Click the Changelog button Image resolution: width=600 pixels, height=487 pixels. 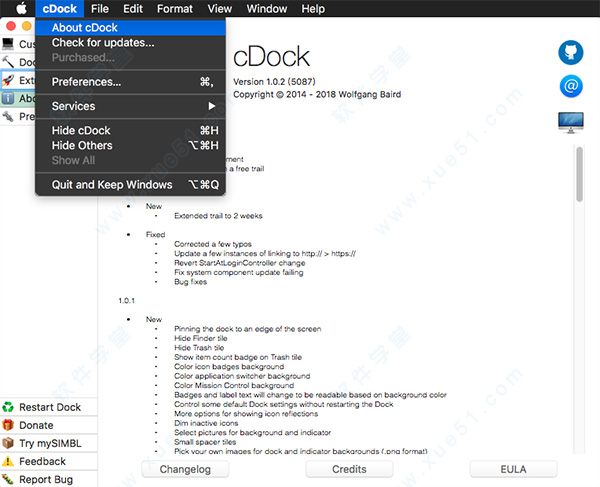[x=185, y=469]
